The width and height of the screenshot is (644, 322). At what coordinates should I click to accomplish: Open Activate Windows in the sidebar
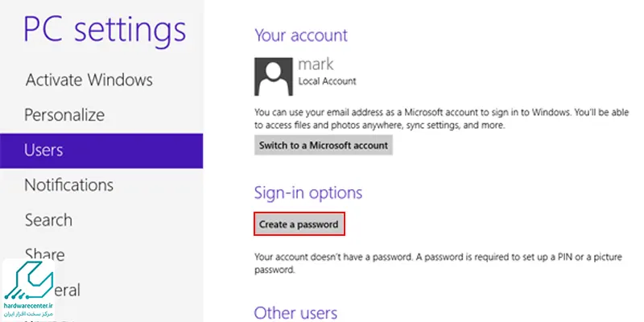coord(89,80)
